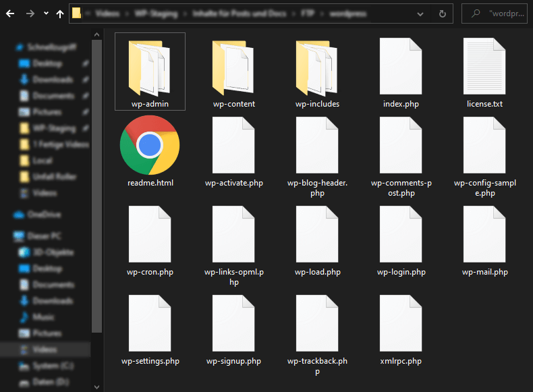The width and height of the screenshot is (533, 392).
Task: Select readme.html with the Chrome icon
Action: tap(150, 151)
